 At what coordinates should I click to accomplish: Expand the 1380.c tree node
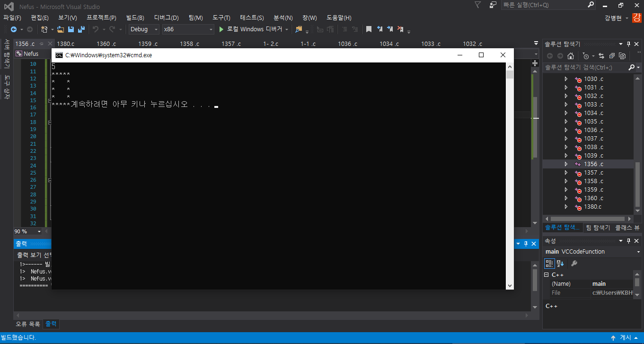[x=565, y=207]
